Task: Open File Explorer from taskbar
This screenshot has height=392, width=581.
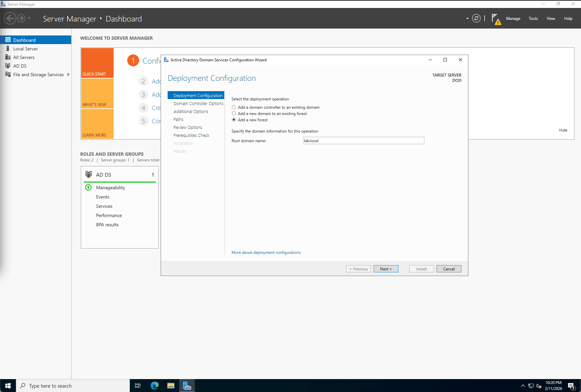Action: pyautogui.click(x=171, y=386)
